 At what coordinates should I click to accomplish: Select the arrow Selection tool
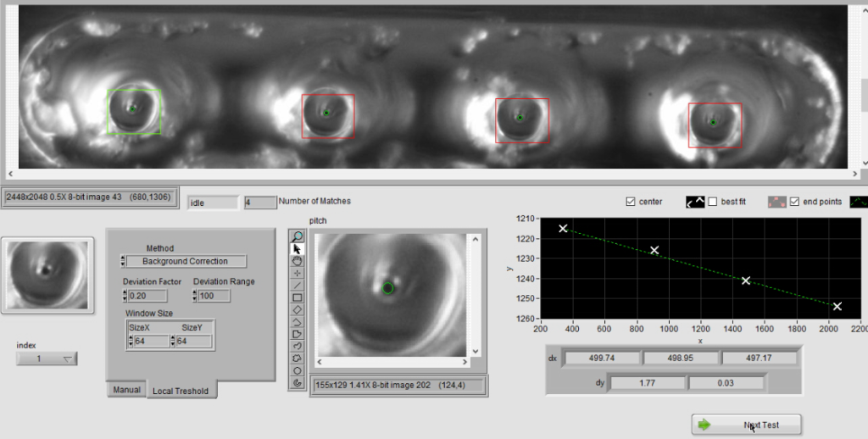298,249
